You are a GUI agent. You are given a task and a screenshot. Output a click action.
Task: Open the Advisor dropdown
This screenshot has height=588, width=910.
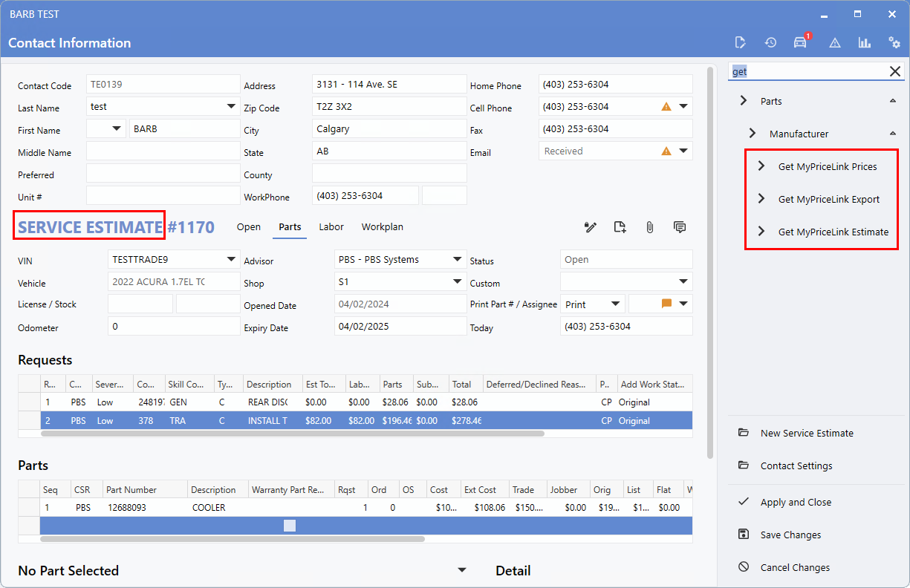pos(458,260)
